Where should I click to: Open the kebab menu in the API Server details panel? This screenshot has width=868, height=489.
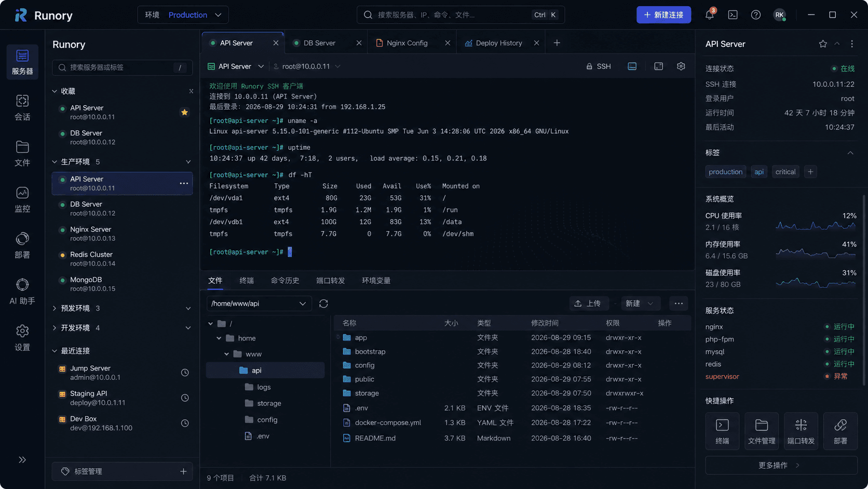[x=852, y=44]
